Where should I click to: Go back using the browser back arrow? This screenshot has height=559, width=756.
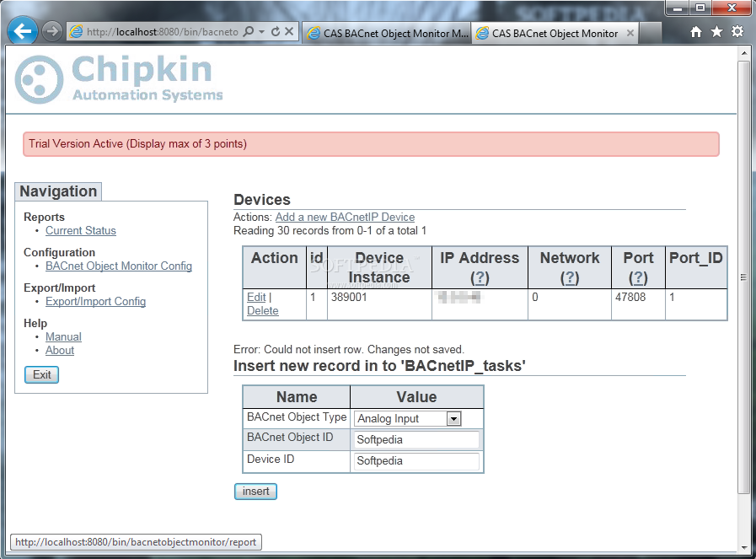23,31
